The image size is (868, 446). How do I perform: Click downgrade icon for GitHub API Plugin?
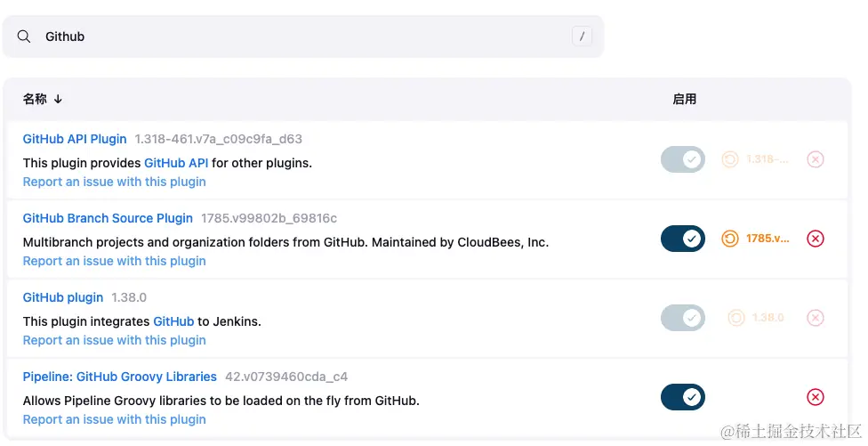(x=756, y=159)
